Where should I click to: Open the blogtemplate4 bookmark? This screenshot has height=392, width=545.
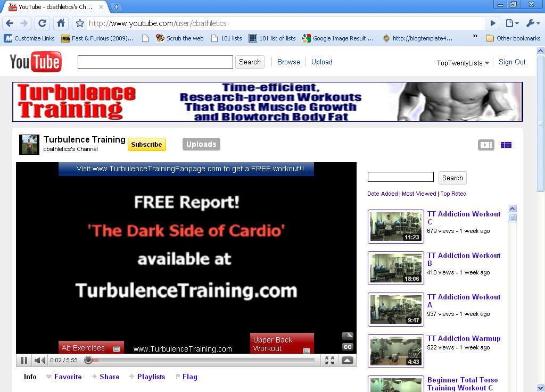coord(417,38)
